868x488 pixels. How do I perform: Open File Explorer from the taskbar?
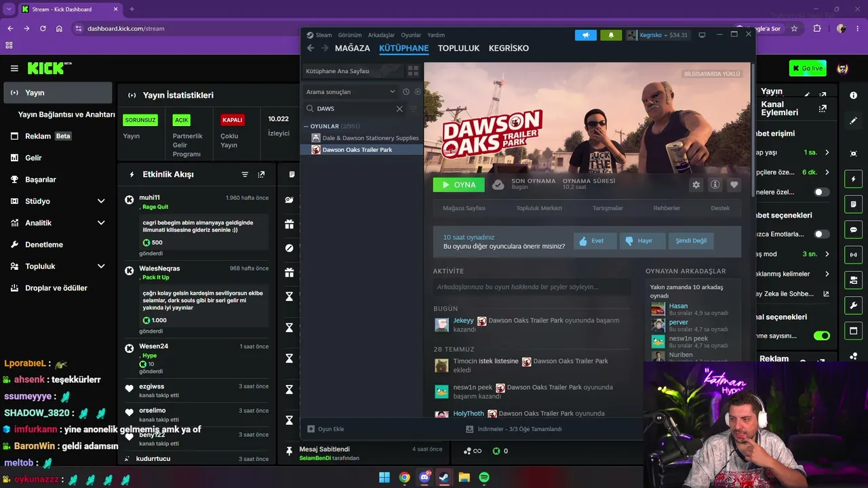click(465, 477)
